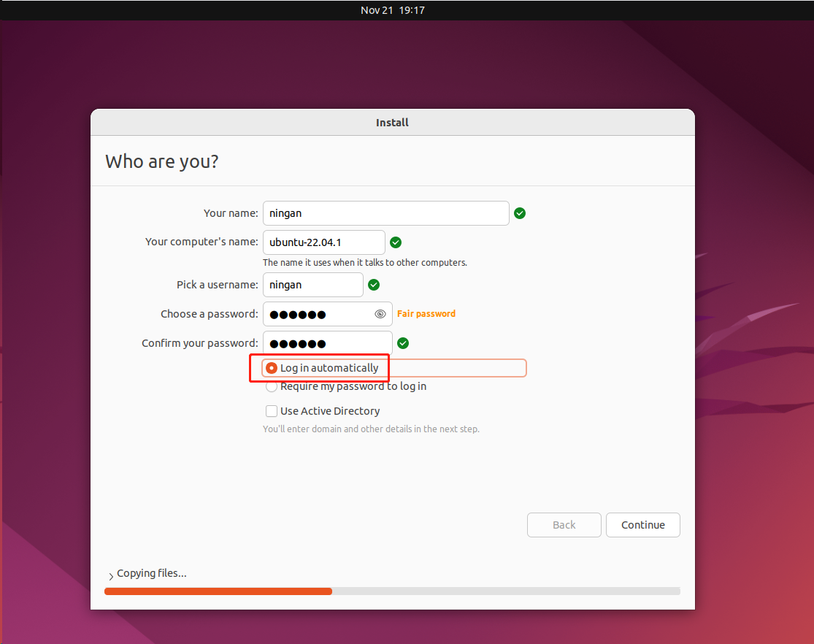The height and width of the screenshot is (644, 814).
Task: Click the Choose a password field
Action: click(x=328, y=314)
